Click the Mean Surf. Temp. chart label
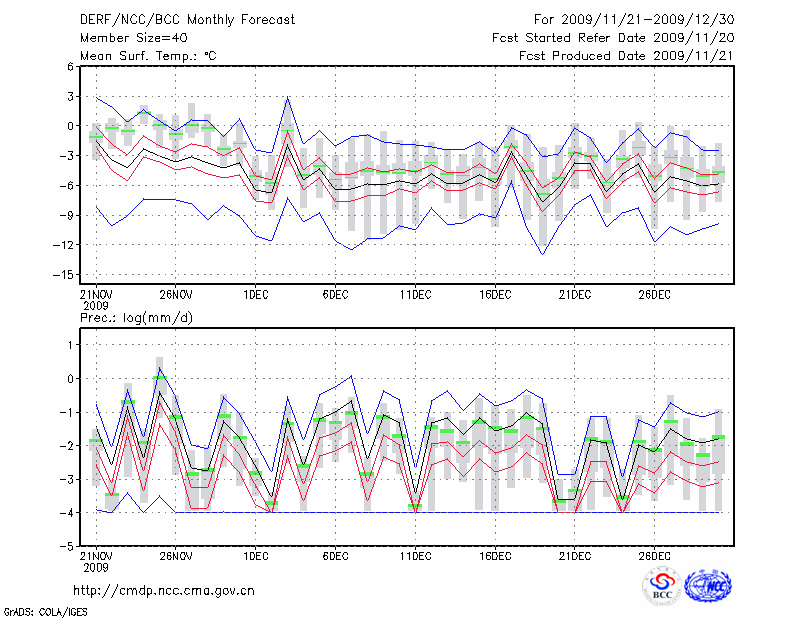Screen dimensions: 800x618 click(148, 56)
